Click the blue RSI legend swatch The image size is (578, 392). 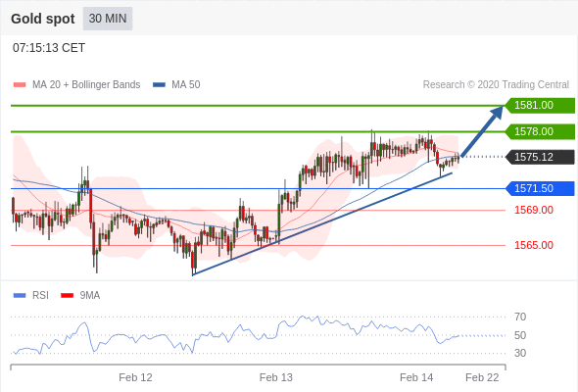tap(20, 295)
